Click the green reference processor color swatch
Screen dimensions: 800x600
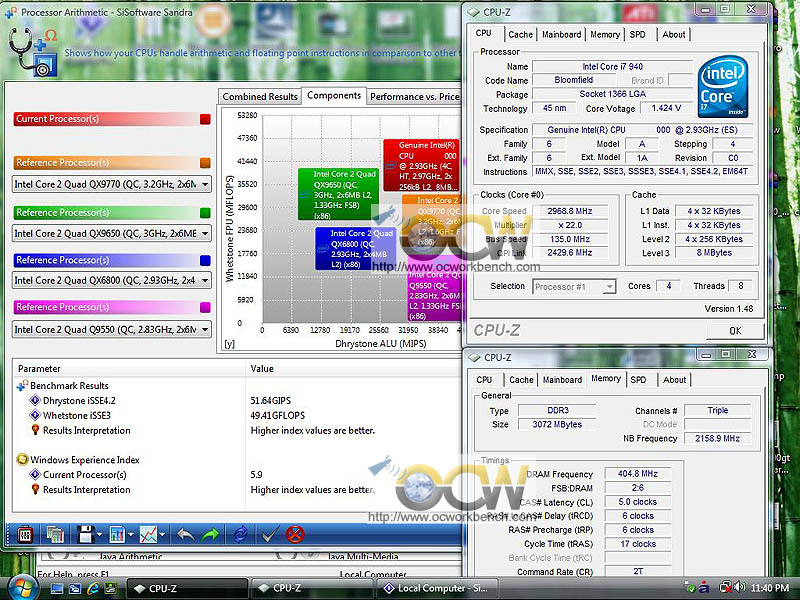(205, 213)
